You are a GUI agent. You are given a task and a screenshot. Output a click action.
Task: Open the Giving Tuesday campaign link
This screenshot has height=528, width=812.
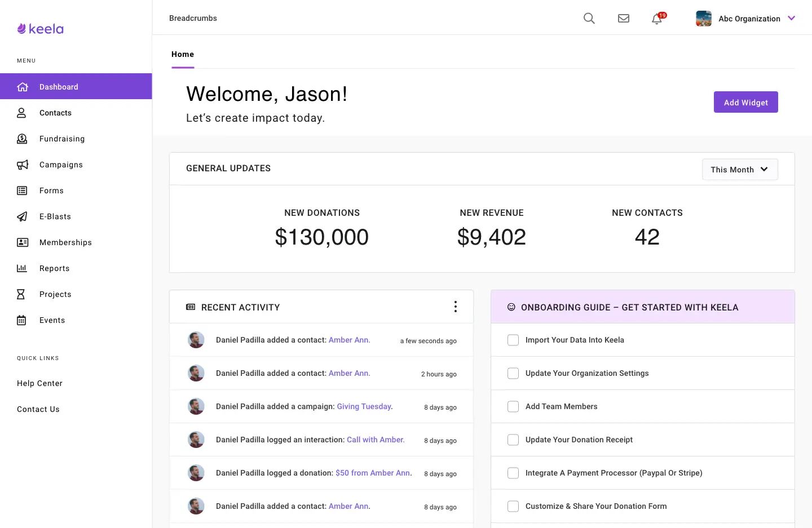click(x=363, y=406)
